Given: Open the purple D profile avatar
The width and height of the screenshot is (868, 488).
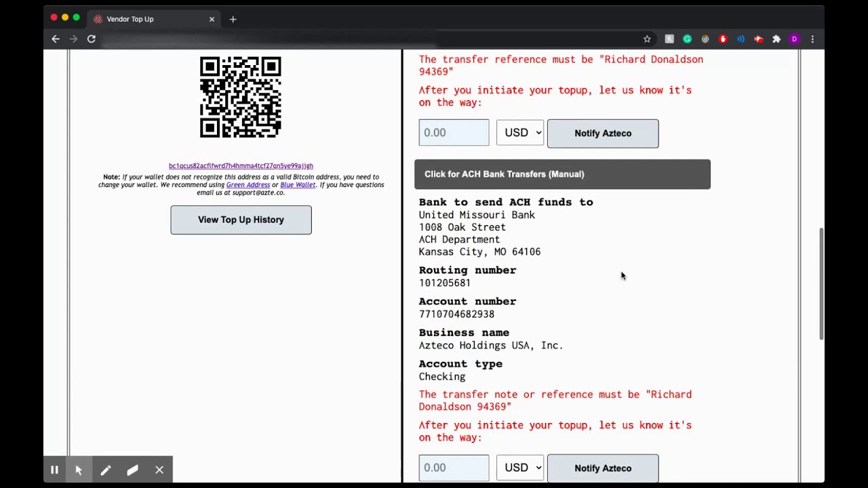Looking at the screenshot, I should [x=794, y=39].
